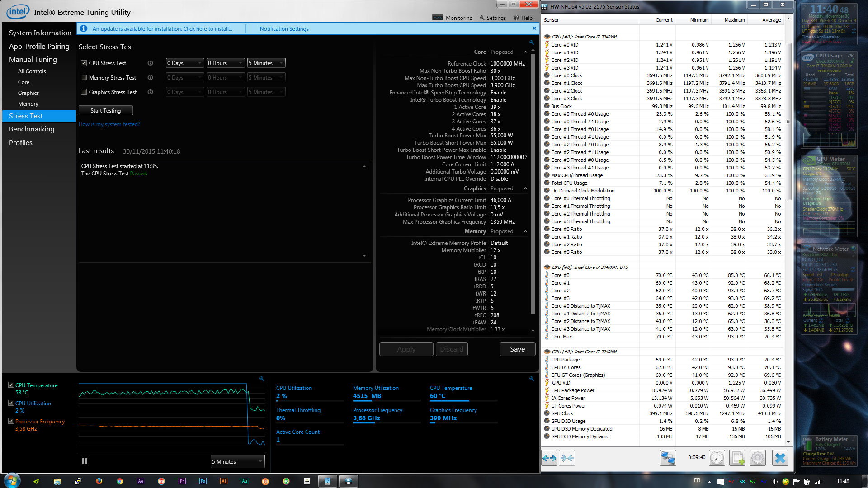
Task: Reset HWiNFO elapsed time clock icon
Action: coord(717,458)
